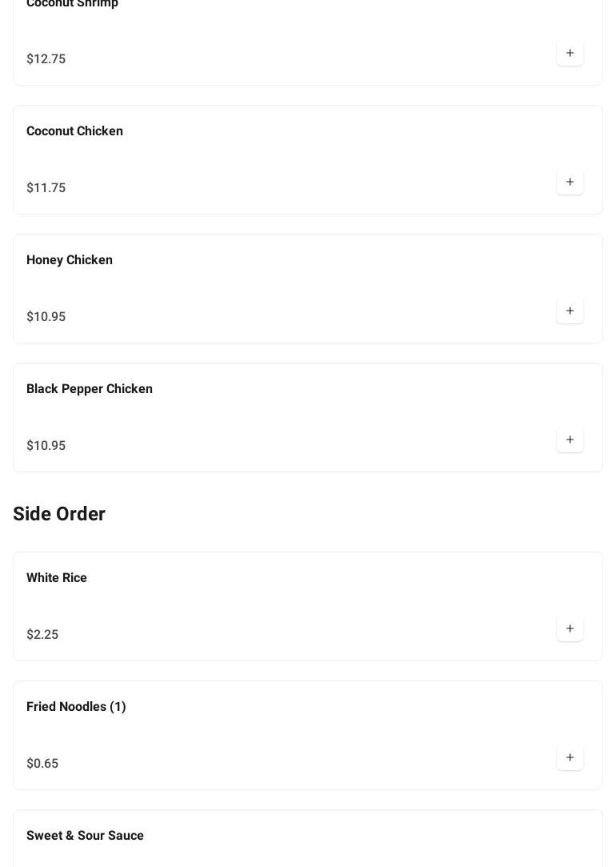Click the partially visible Coconut Shrimp title
The image size is (616, 867).
point(72,4)
